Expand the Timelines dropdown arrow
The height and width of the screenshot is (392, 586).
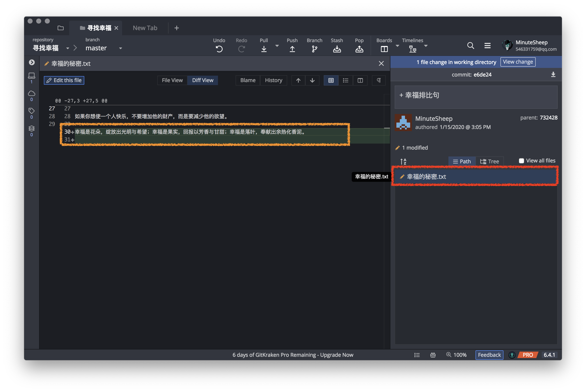click(x=426, y=46)
